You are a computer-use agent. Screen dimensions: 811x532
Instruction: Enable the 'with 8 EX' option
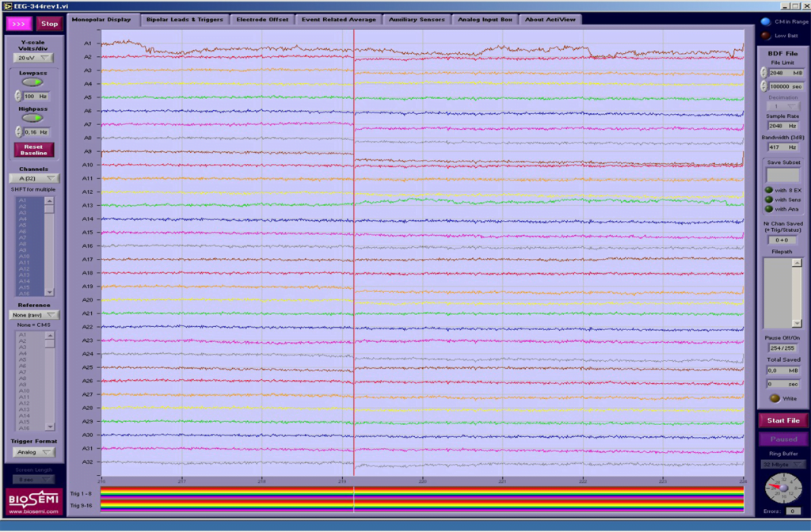[x=769, y=190]
